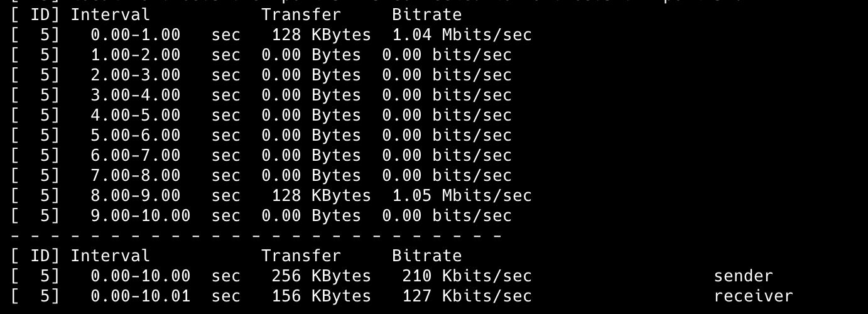Click the 3.00-4.00 interval text
The image size is (868, 314).
point(135,95)
